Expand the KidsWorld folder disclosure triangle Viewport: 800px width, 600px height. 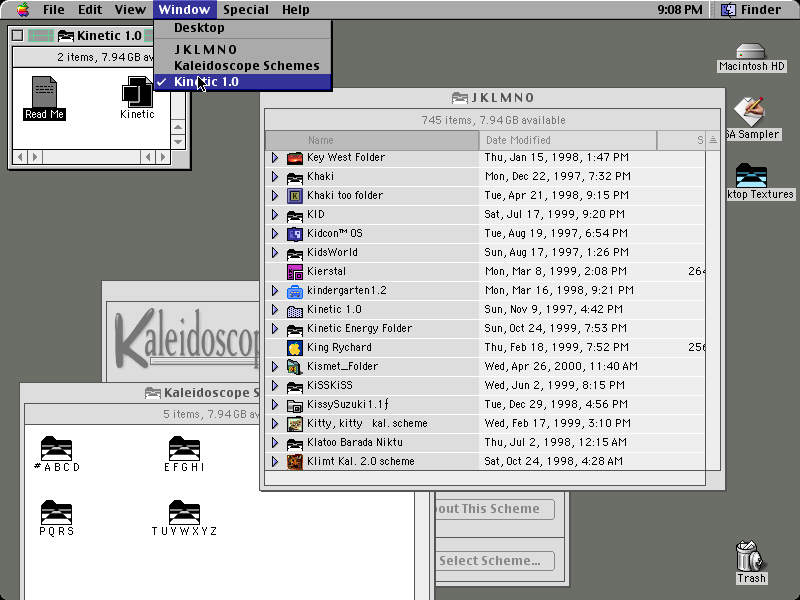coord(274,253)
